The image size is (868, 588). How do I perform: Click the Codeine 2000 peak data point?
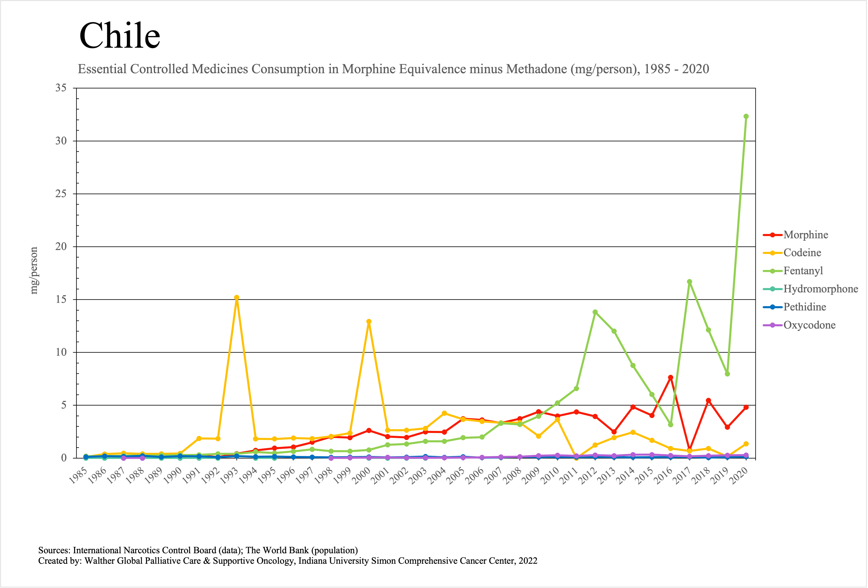[369, 321]
